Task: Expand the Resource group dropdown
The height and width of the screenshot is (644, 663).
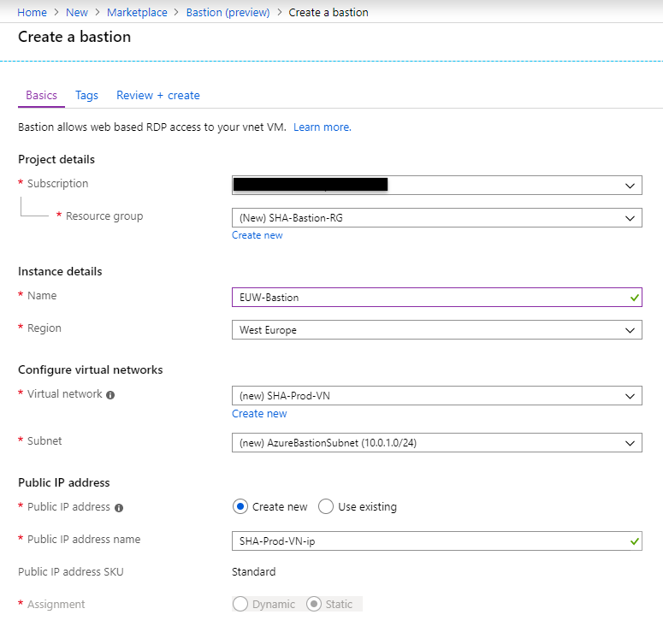Action: click(436, 217)
